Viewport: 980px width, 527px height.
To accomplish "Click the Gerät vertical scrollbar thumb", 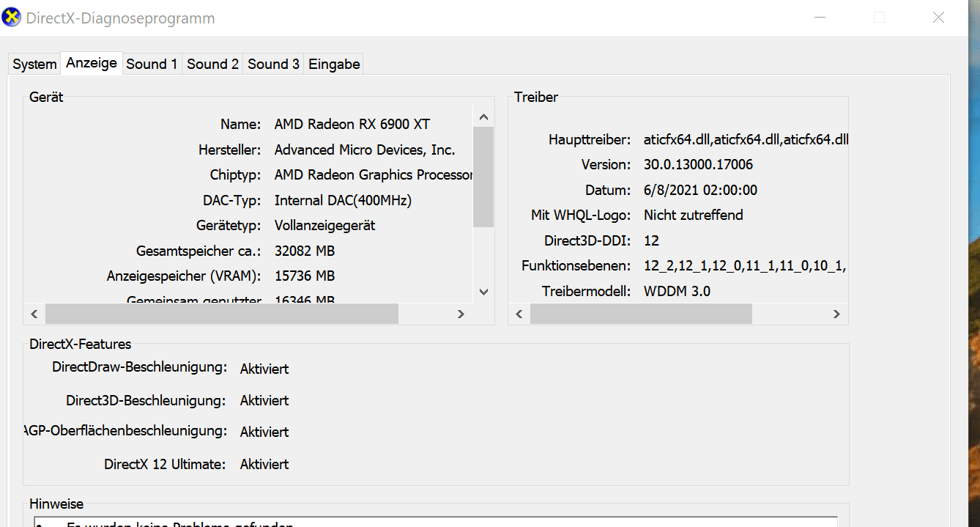I will (x=483, y=177).
